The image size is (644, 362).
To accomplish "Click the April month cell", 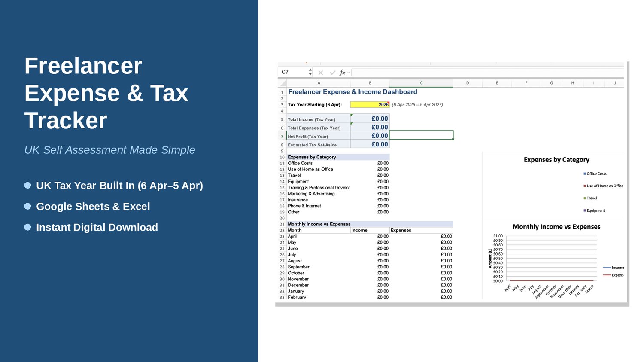I will tap(319, 236).
